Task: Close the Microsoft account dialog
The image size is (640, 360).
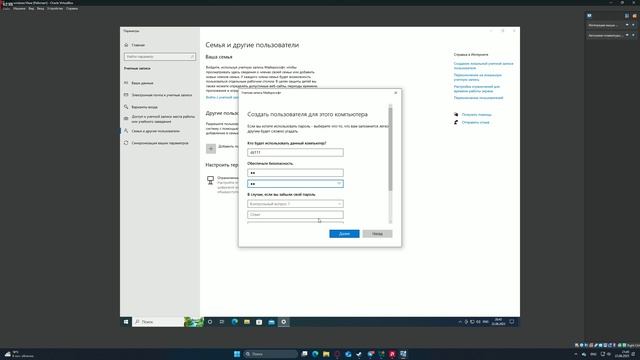Action: [x=396, y=93]
